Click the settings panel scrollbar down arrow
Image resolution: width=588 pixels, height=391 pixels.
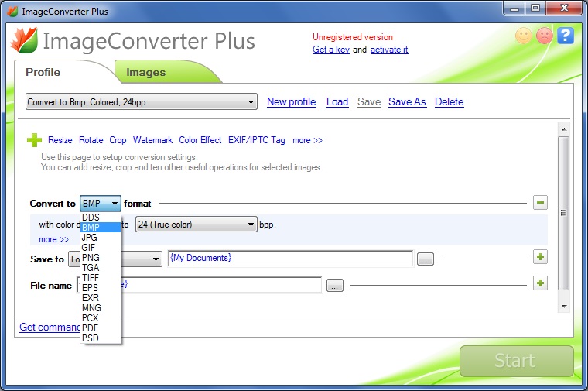click(x=564, y=306)
